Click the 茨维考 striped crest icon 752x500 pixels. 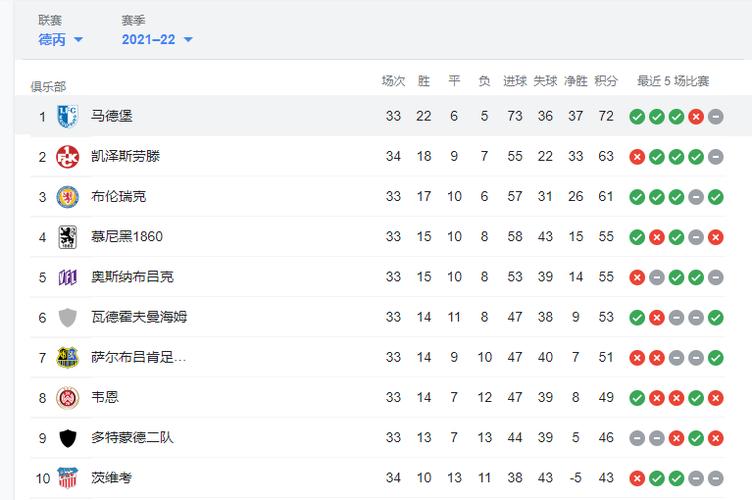coord(67,477)
